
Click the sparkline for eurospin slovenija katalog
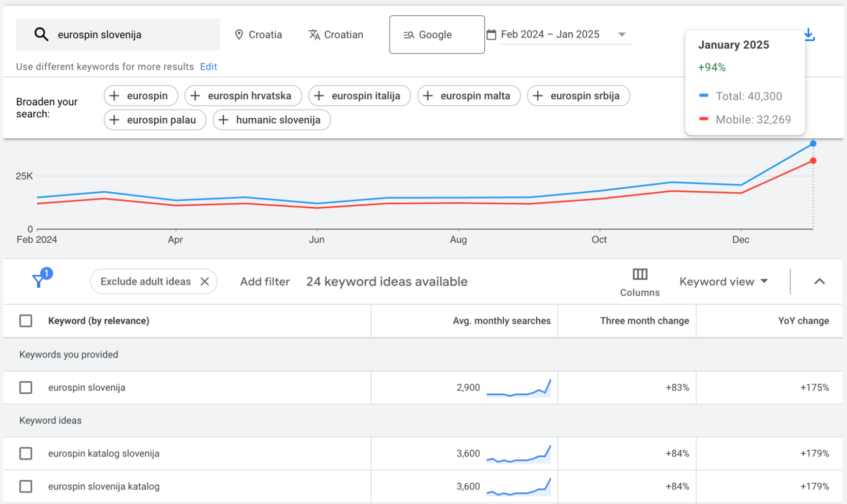point(519,487)
